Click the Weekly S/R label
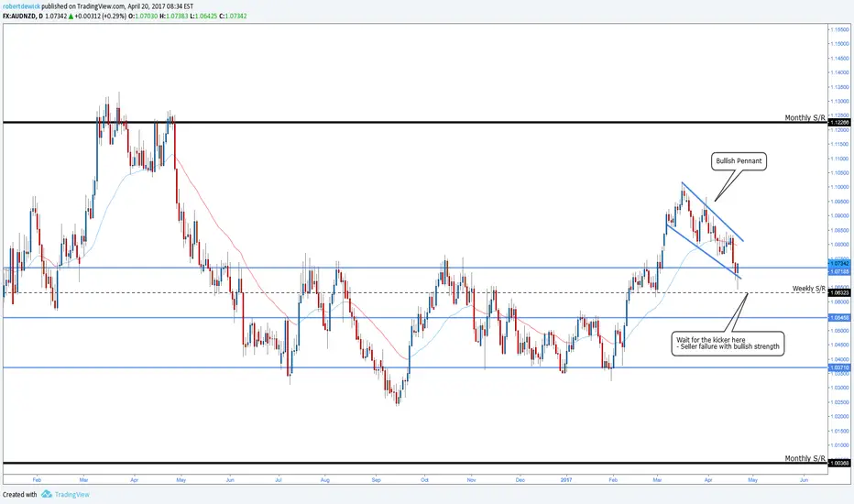The height and width of the screenshot is (504, 854). point(809,289)
